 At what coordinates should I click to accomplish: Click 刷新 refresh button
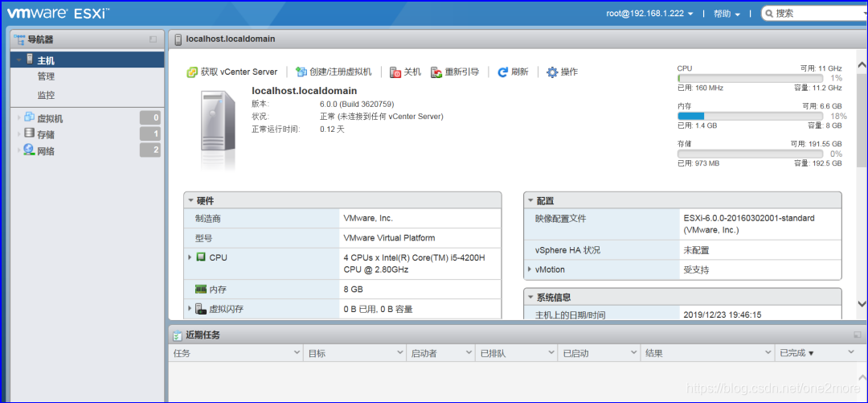(513, 72)
